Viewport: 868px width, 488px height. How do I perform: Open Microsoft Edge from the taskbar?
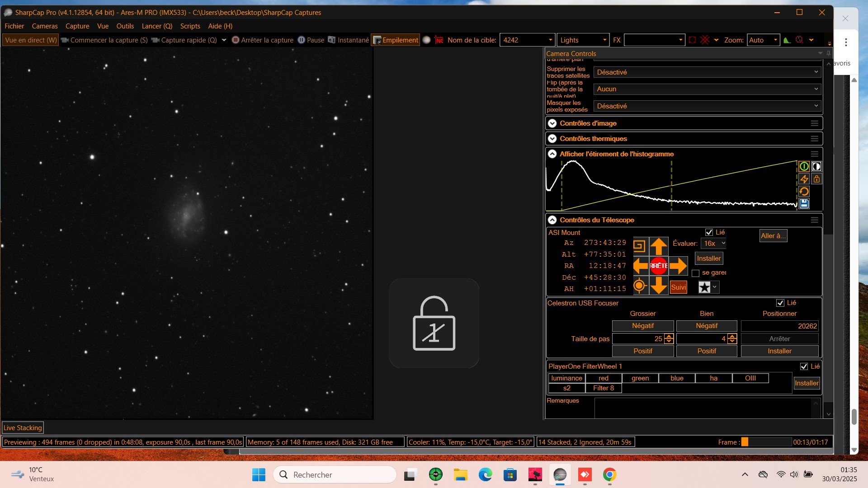[485, 474]
